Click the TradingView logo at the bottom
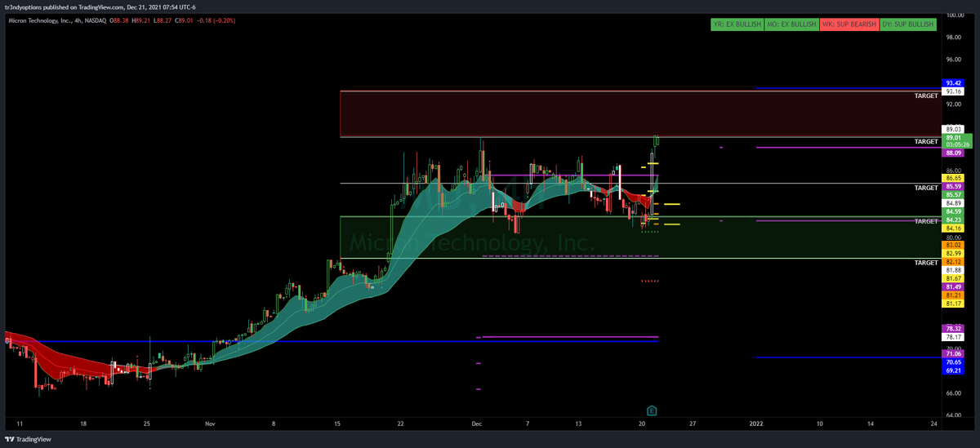The height and width of the screenshot is (448, 980). point(29,439)
